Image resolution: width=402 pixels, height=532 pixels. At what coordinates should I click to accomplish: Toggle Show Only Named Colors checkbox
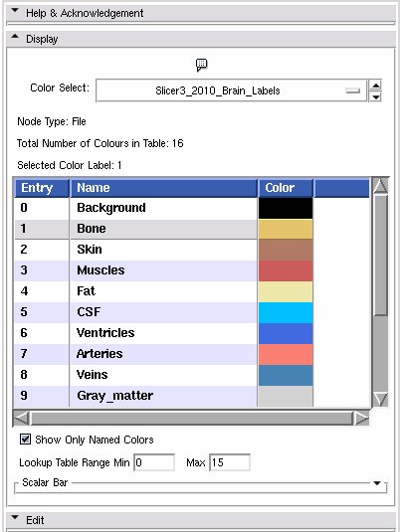tap(25, 440)
